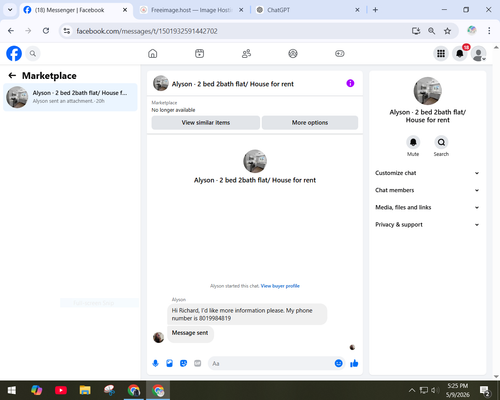Screen dimensions: 500x400
Task: Mute the conversation with the bell button
Action: (x=413, y=142)
